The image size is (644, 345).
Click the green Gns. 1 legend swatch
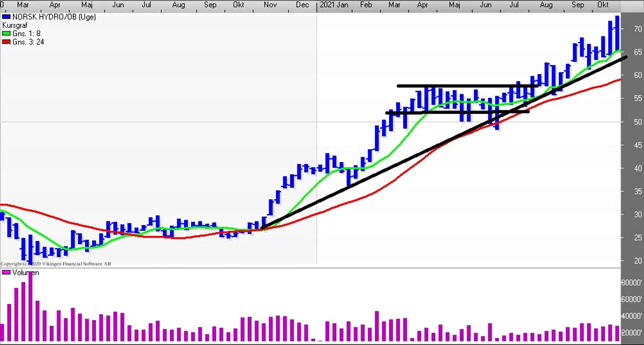[6, 34]
